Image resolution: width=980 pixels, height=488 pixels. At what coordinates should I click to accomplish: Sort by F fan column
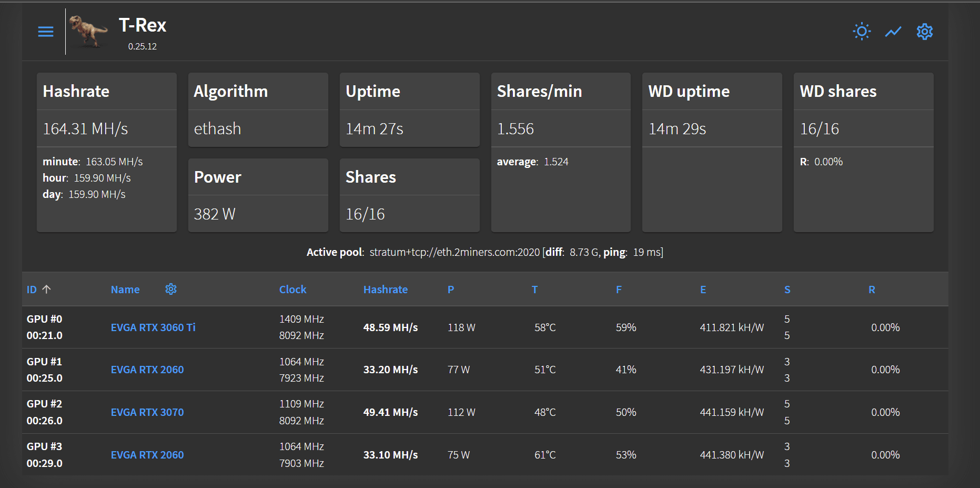(619, 290)
